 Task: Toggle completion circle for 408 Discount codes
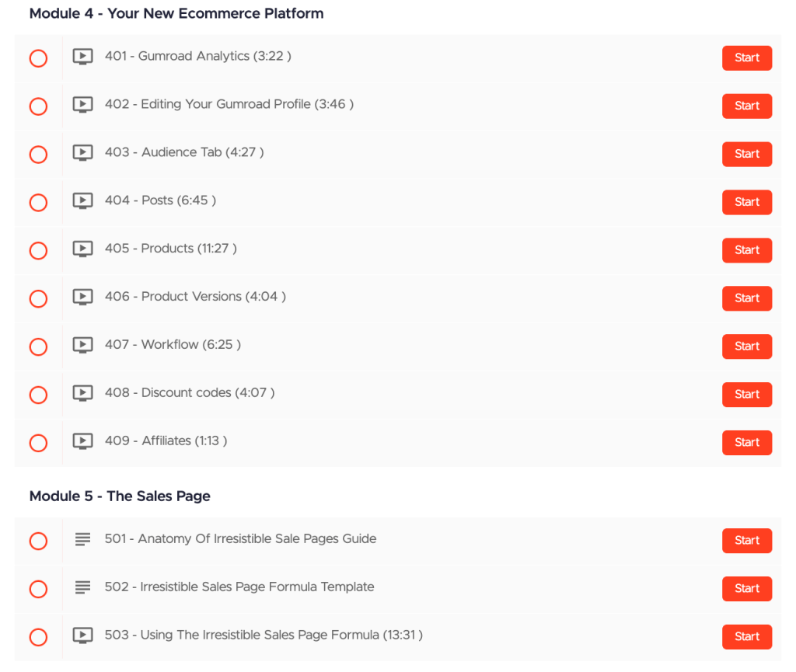[x=38, y=395]
